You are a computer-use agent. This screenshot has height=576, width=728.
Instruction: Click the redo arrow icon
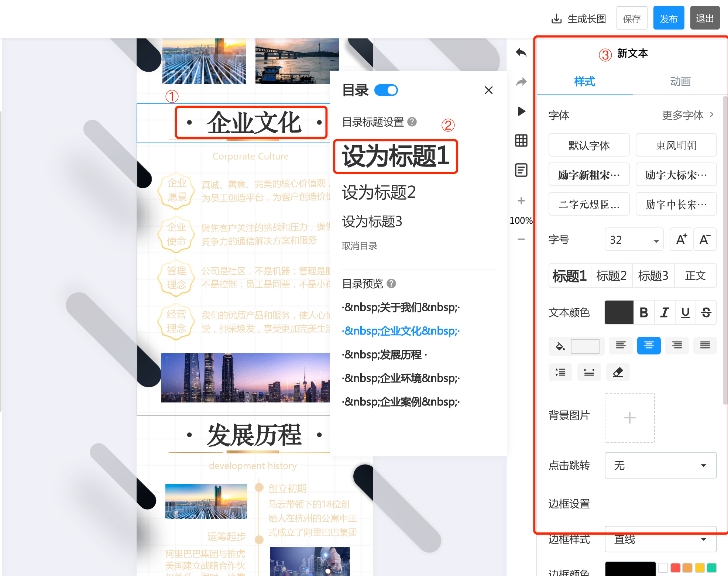(x=521, y=82)
